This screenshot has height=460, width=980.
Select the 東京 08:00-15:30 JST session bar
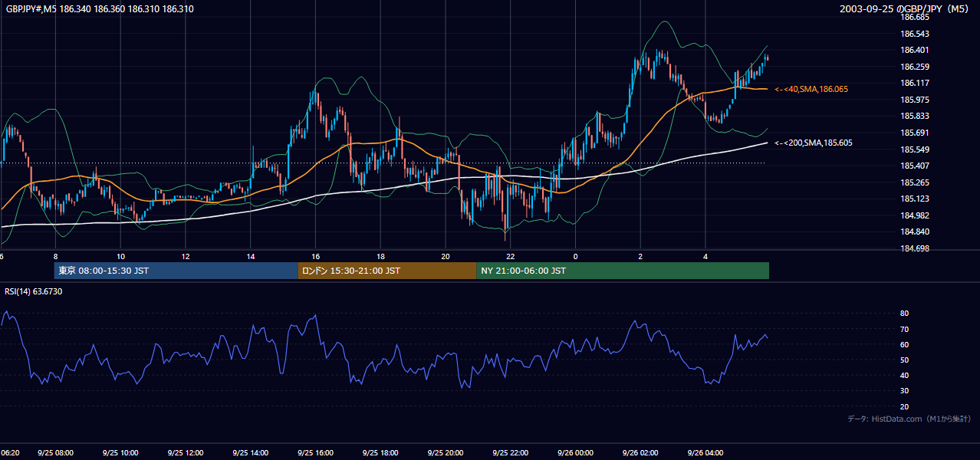176,271
